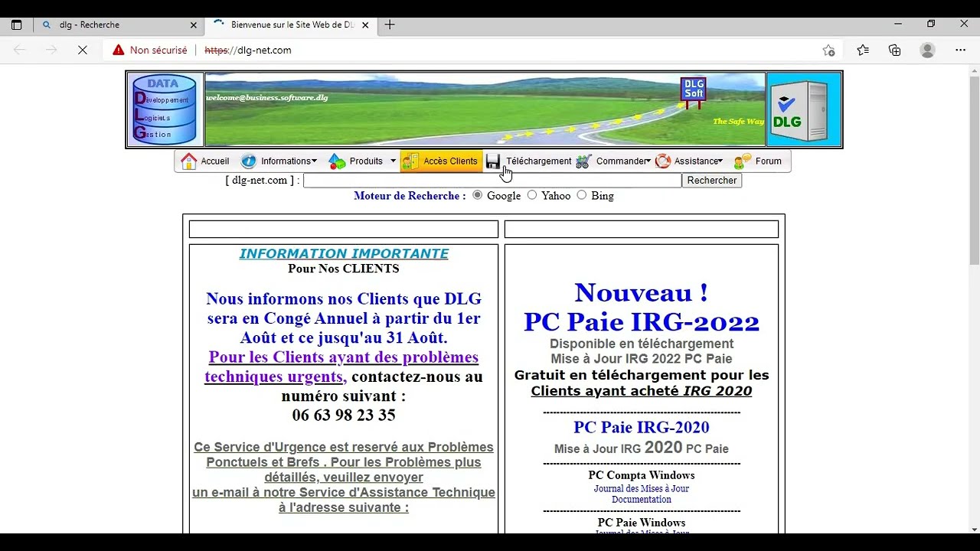
Task: Open 'Pour les Clients ayant des problèmes' link
Action: click(x=343, y=367)
